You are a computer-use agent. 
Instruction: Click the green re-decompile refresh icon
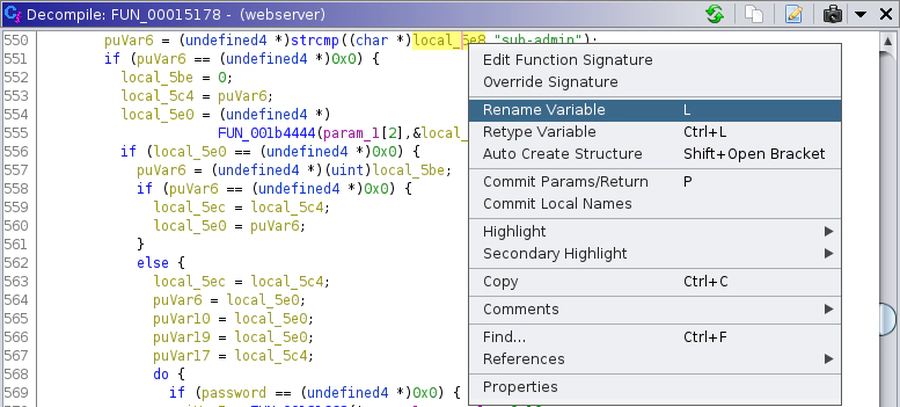click(715, 14)
